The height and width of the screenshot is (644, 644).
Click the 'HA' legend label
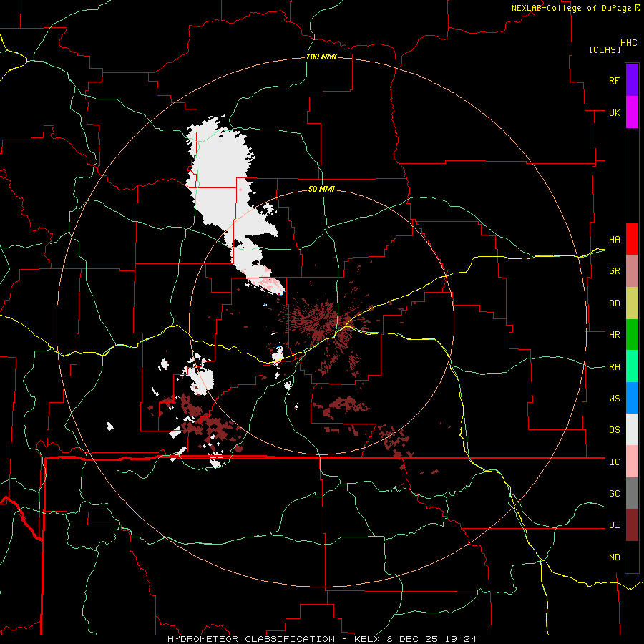pos(614,240)
